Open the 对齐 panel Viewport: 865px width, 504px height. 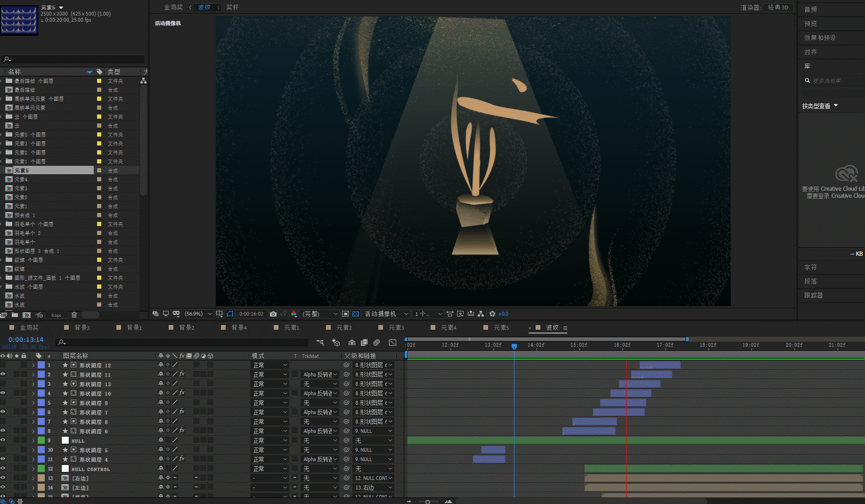click(810, 52)
